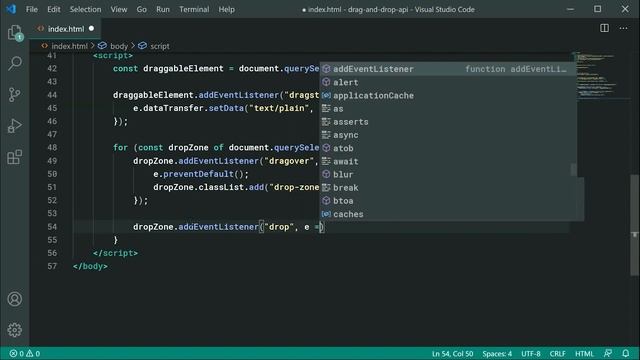The width and height of the screenshot is (640, 360).
Task: Select alert suggestion
Action: (448, 82)
